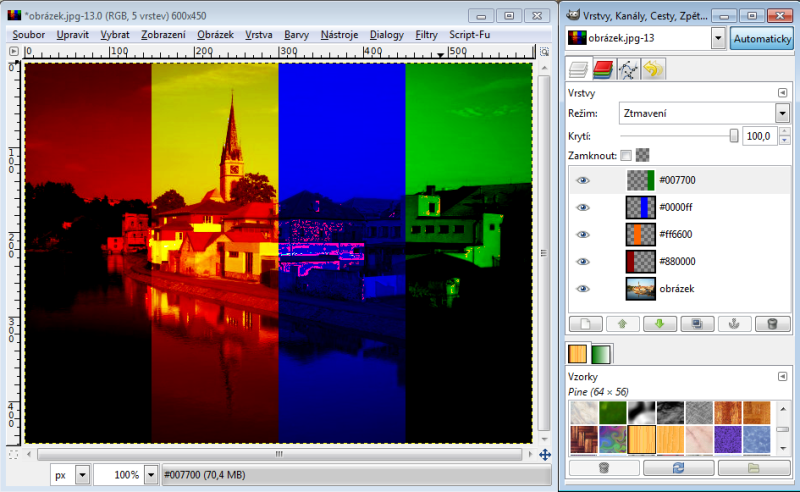Open the Barvy menu
Screen dimensions: 800x492
pos(296,35)
